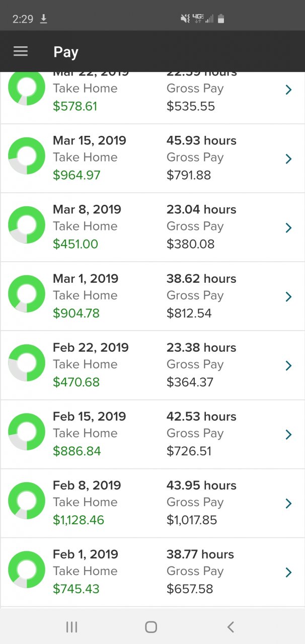Tap the donut chart for Mar 8, 2019

point(27,225)
